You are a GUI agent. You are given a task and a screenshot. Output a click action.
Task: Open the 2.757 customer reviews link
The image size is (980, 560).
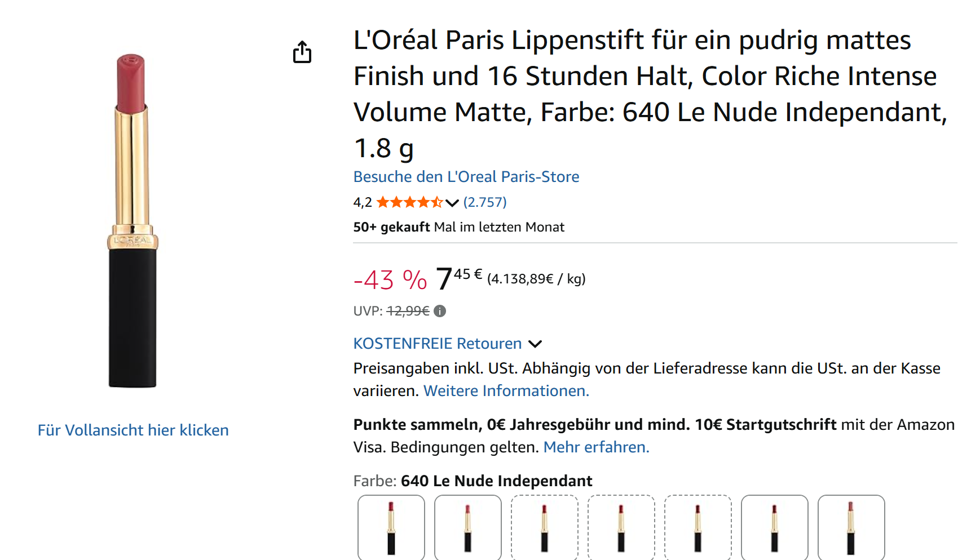tap(485, 202)
